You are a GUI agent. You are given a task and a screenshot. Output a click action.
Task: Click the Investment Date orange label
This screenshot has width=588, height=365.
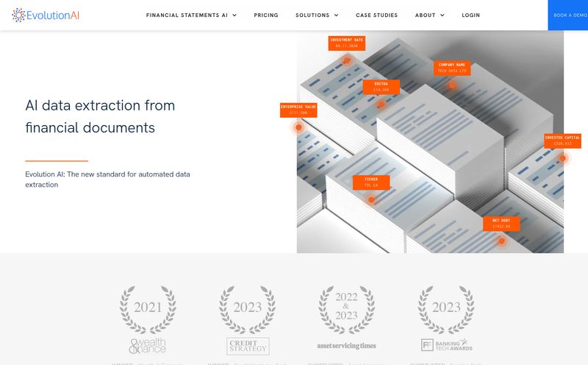(x=345, y=43)
